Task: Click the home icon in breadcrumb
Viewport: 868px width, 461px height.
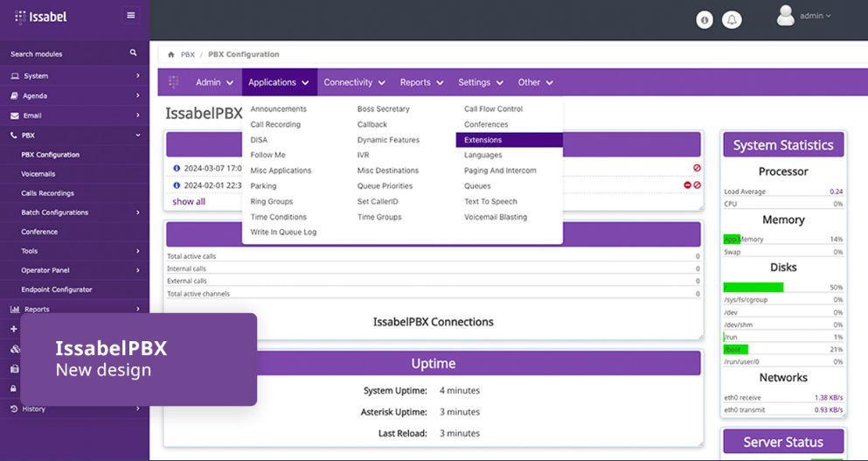Action: point(171,54)
